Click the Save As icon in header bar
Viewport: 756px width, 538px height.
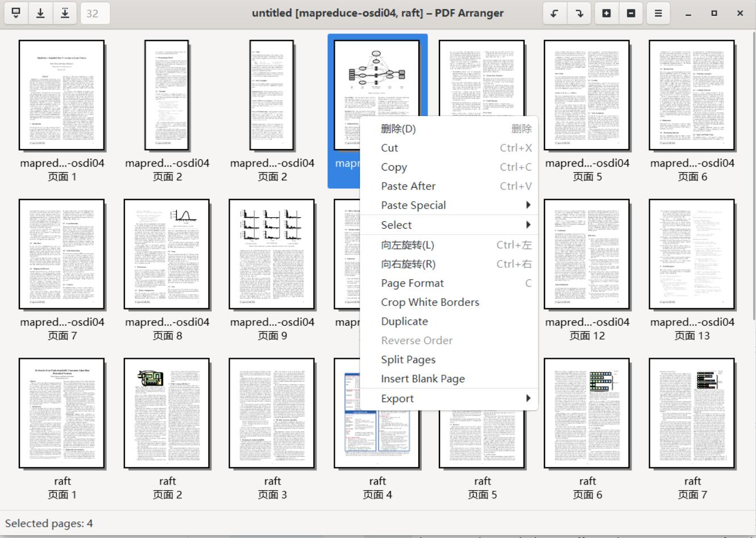[65, 13]
